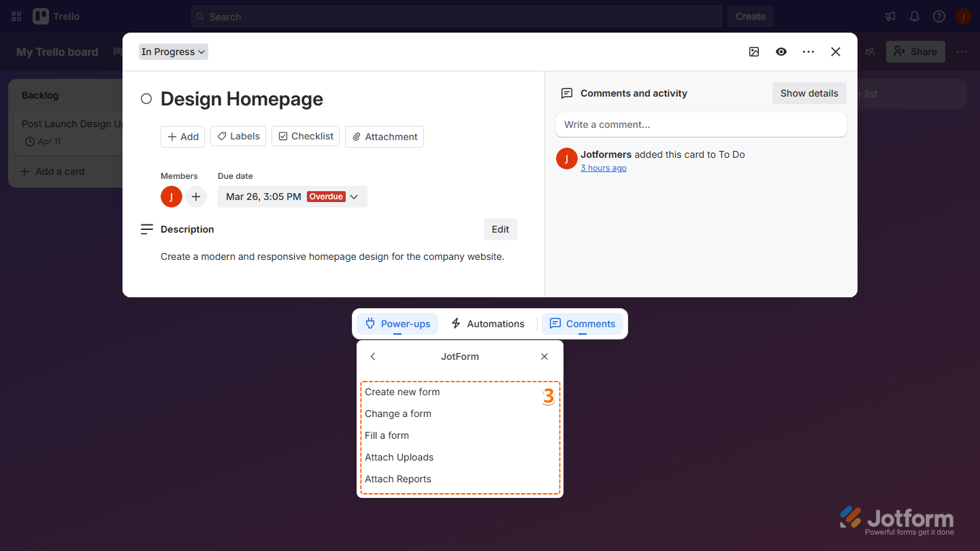Viewport: 980px width, 551px height.
Task: Add a member with plus icon
Action: tap(196, 197)
